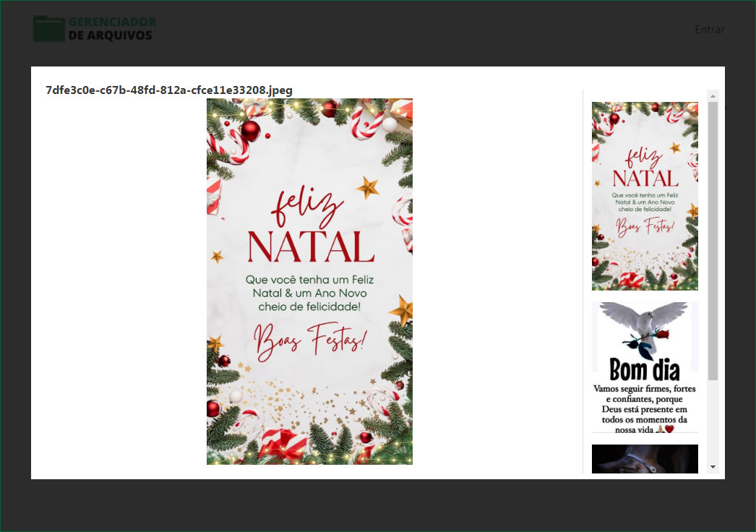Dismiss the viewer by clicking dark backdrop below
The height and width of the screenshot is (532, 756).
pos(377,505)
